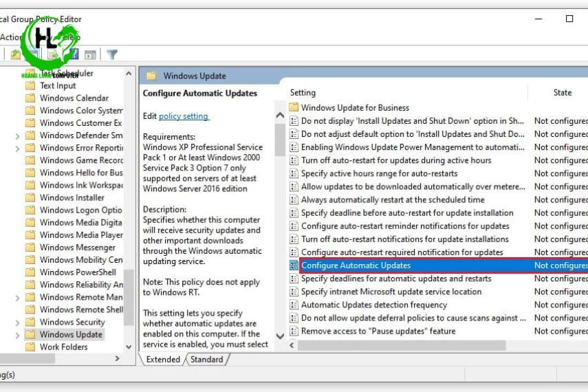Maximize the Local Group Policy Editor window
This screenshot has width=588, height=392.
[569, 19]
